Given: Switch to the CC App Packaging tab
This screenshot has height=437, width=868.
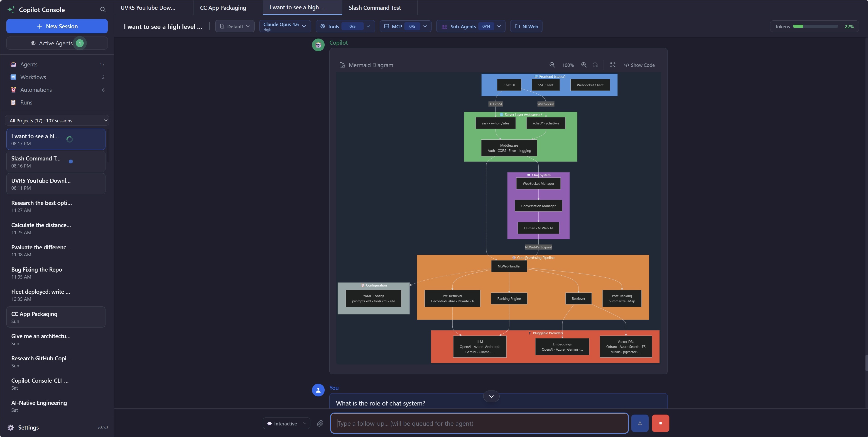Looking at the screenshot, I should click(x=223, y=7).
